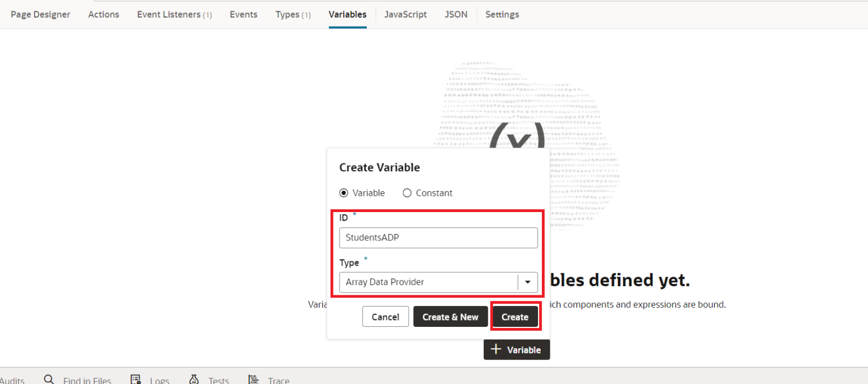Open the Settings tab
This screenshot has width=868, height=384.
(502, 14)
